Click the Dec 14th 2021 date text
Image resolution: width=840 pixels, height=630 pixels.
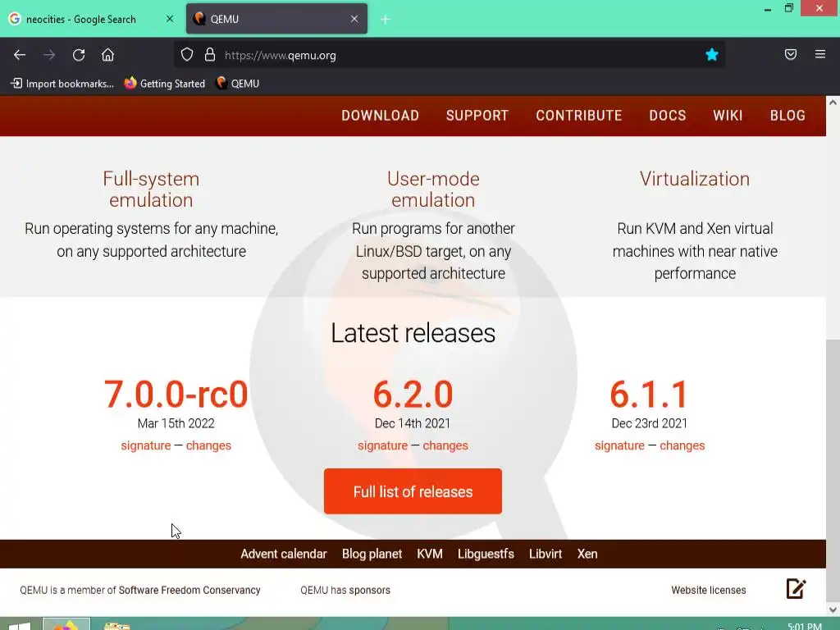[x=413, y=423]
